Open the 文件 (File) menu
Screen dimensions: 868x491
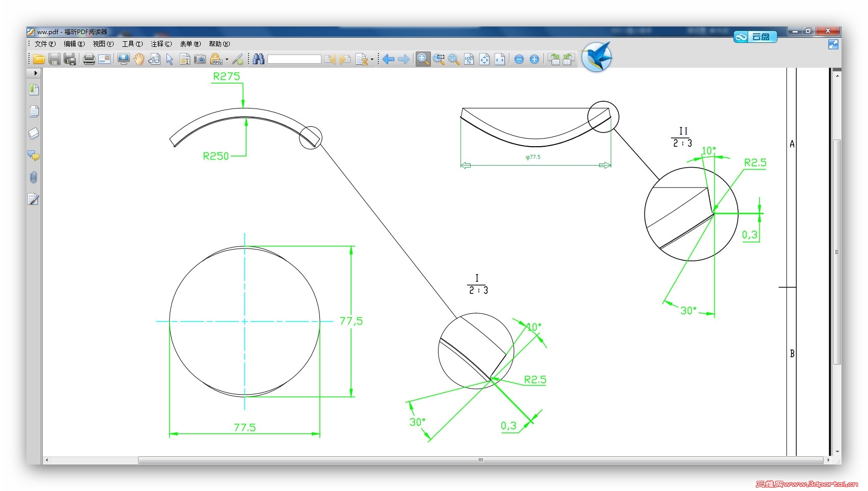(x=45, y=44)
